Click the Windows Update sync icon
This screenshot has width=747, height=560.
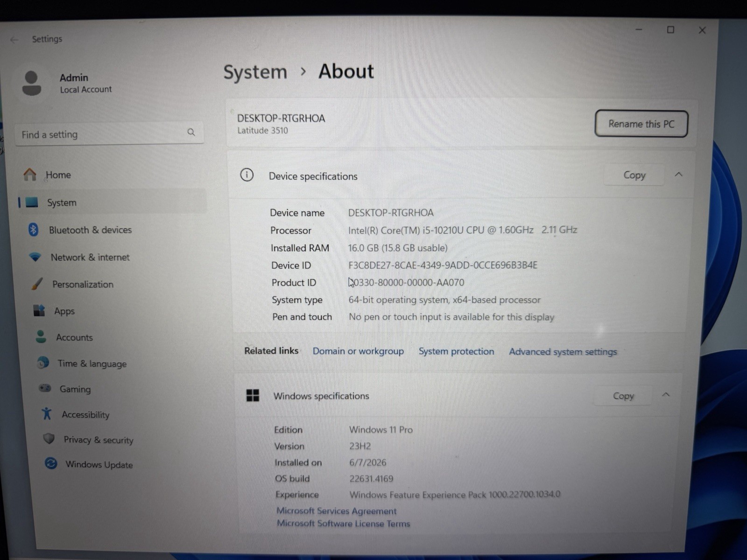[x=51, y=463]
